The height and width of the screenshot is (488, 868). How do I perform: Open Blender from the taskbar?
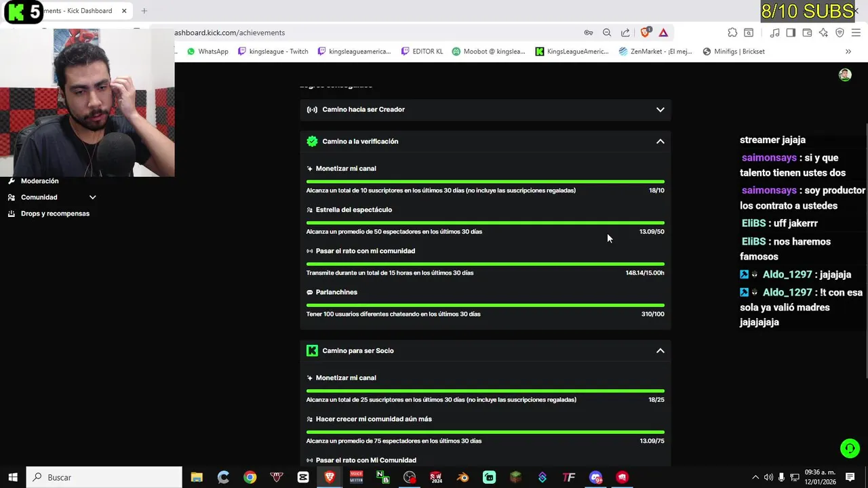[462, 477]
